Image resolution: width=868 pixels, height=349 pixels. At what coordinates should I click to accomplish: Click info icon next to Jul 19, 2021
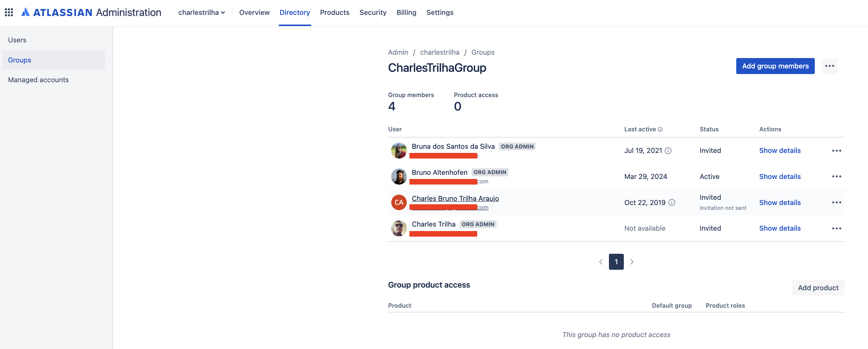coord(668,151)
